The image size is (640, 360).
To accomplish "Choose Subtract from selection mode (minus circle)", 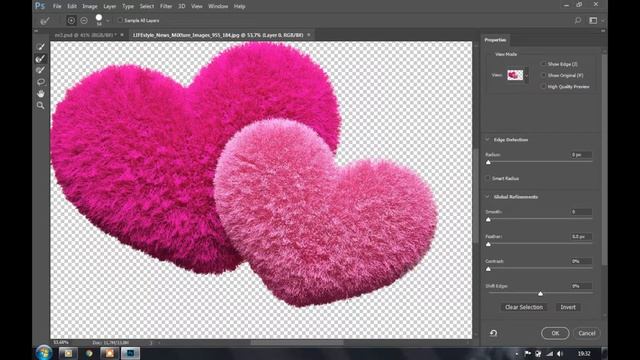I will click(x=84, y=20).
